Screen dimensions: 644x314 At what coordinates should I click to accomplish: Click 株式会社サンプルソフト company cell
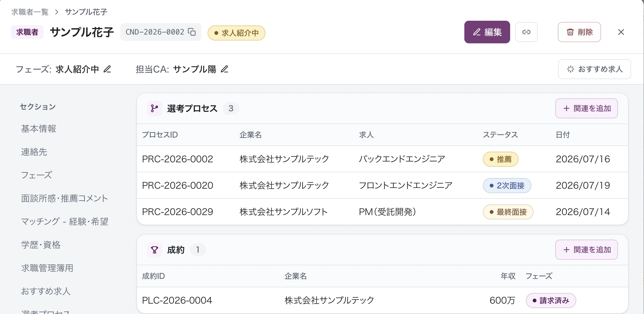[x=284, y=212]
